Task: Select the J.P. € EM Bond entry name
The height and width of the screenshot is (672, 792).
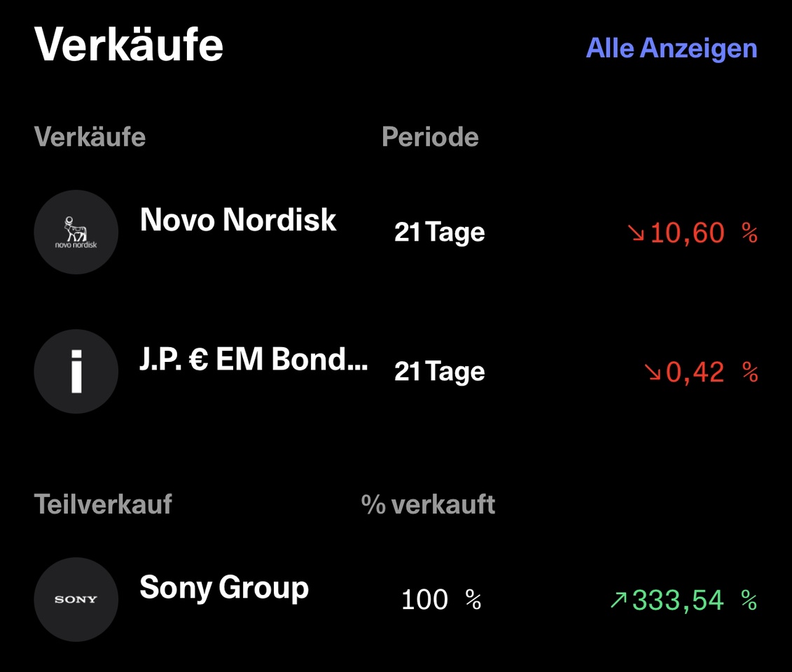Action: 253,359
